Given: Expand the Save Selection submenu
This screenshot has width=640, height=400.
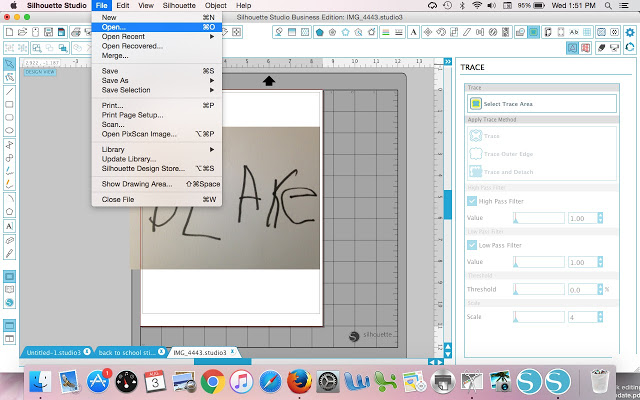Looking at the screenshot, I should (157, 90).
